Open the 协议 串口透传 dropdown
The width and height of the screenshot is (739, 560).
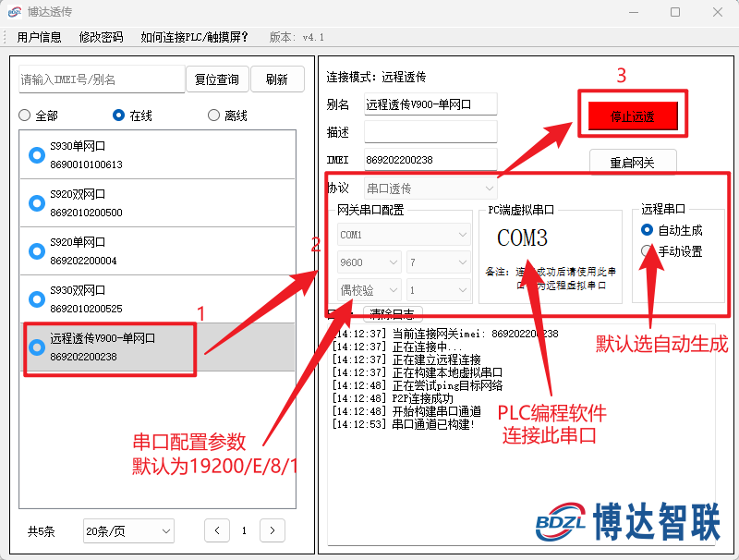(x=430, y=189)
